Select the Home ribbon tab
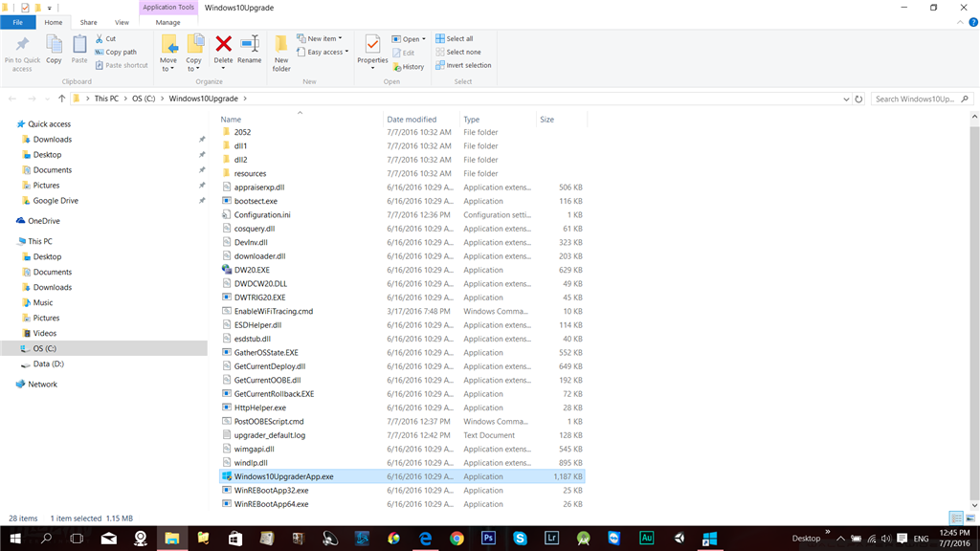 click(x=54, y=23)
